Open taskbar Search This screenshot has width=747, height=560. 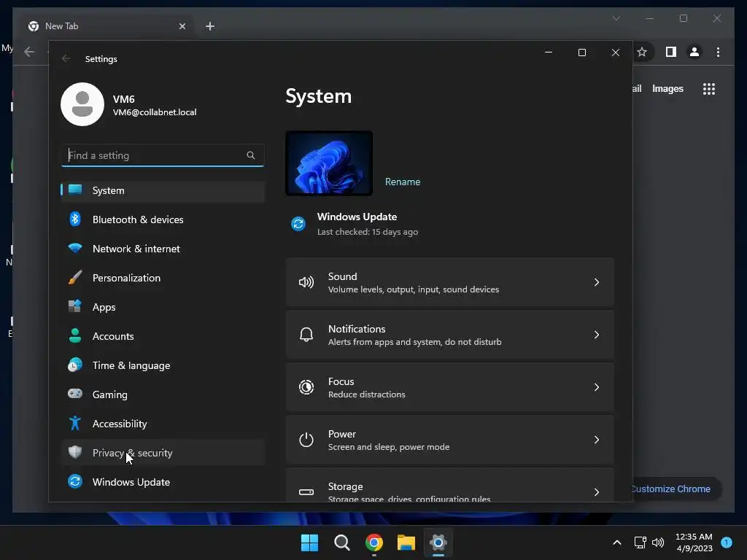tap(342, 542)
